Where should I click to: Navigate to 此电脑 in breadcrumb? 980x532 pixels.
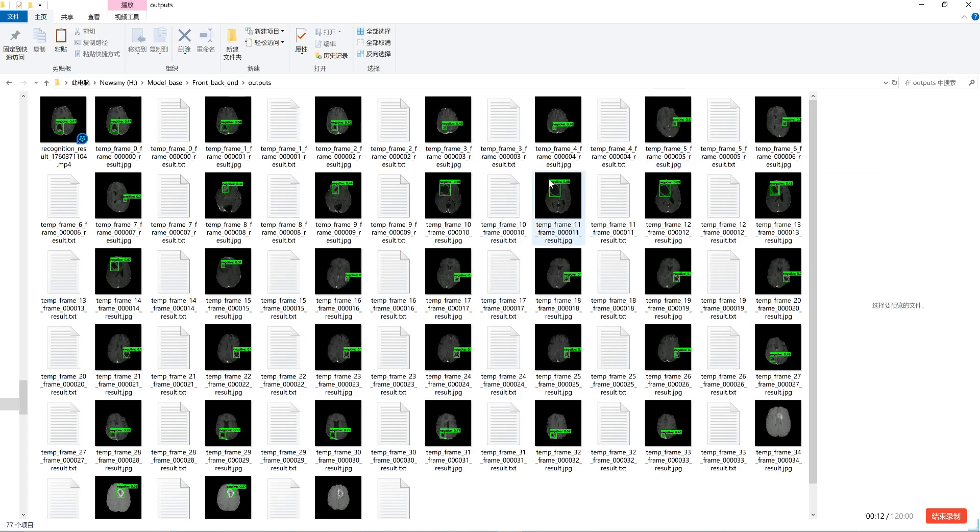coord(80,83)
